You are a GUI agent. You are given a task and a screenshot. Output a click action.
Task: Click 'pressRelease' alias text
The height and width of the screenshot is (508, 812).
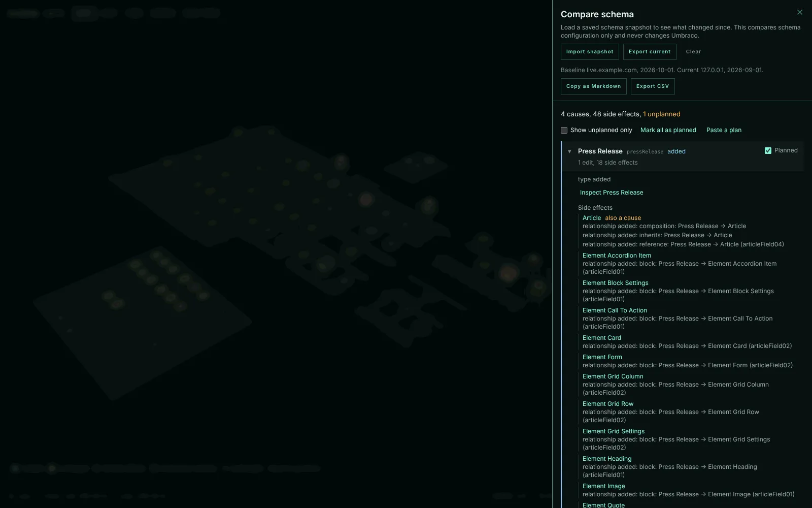point(645,152)
